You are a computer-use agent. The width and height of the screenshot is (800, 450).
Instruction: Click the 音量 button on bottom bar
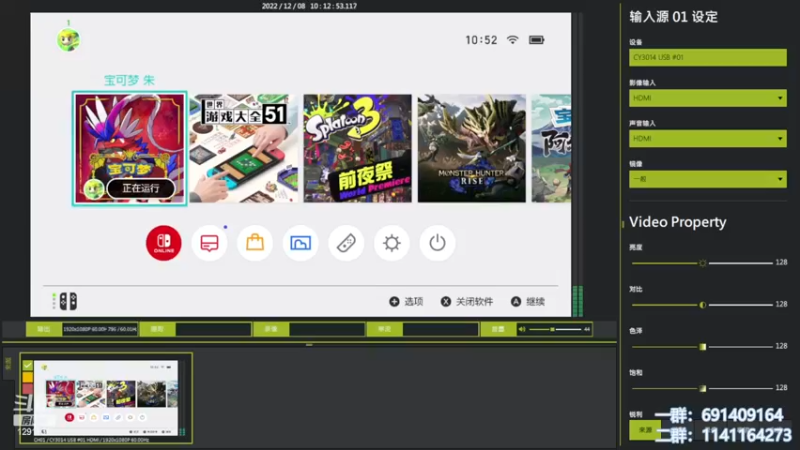pos(498,330)
